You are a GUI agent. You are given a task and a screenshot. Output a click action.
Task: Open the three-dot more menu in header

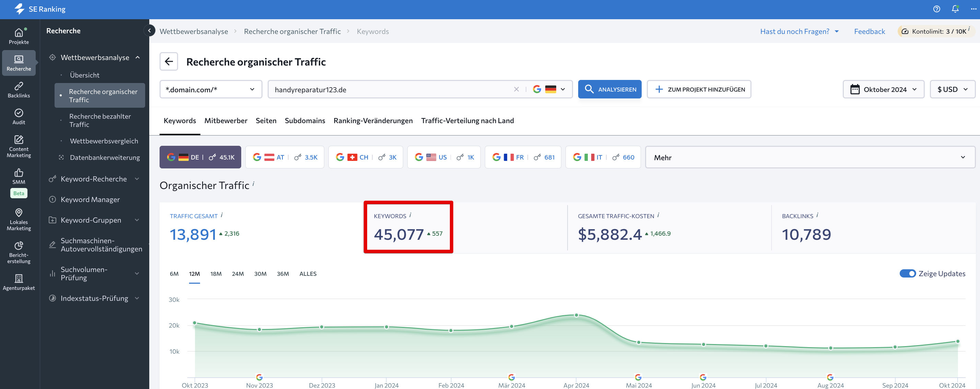973,9
